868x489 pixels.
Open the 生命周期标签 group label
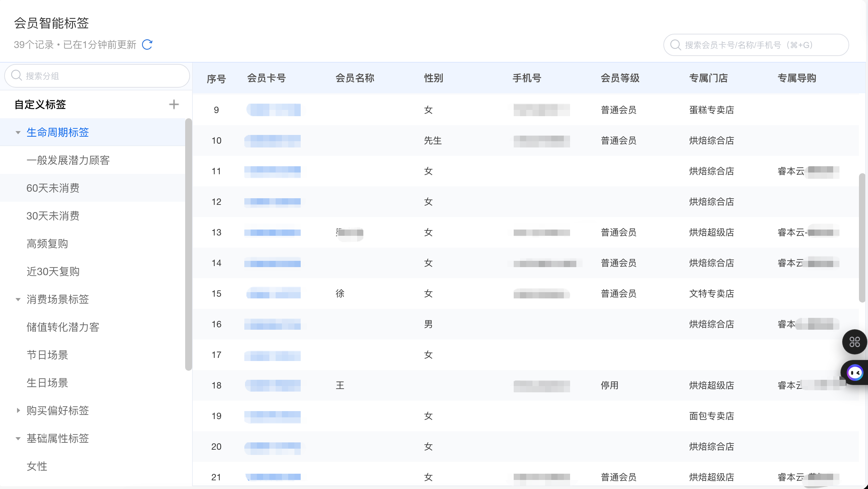click(58, 133)
